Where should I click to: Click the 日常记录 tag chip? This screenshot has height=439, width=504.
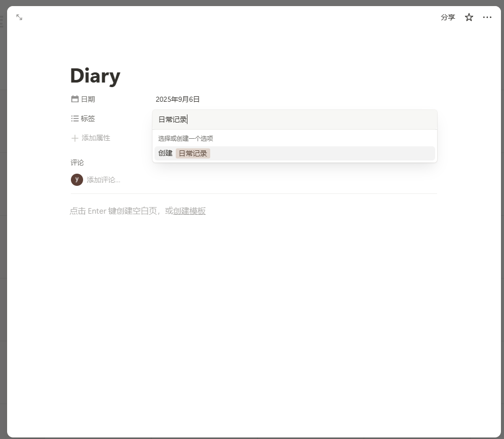193,153
